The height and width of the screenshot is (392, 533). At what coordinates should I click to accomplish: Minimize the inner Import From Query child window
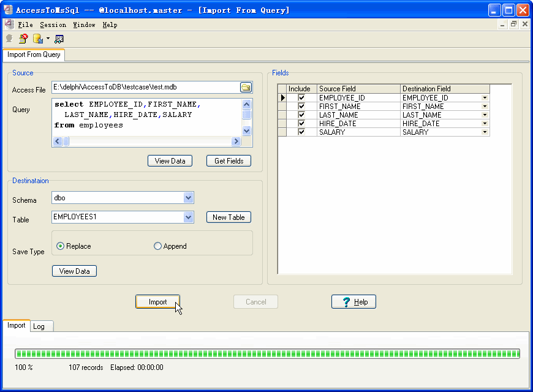(502, 24)
